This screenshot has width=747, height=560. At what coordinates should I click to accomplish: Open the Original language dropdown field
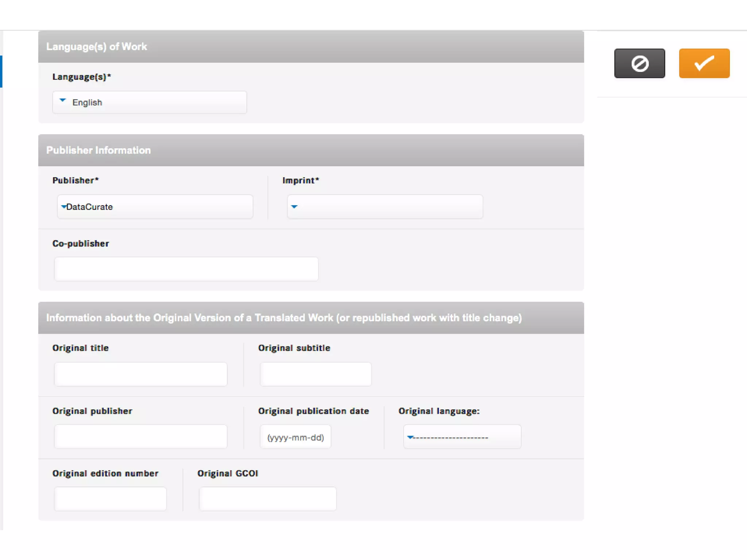[x=462, y=437]
